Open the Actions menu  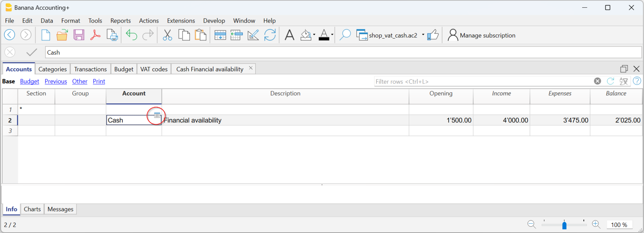149,21
